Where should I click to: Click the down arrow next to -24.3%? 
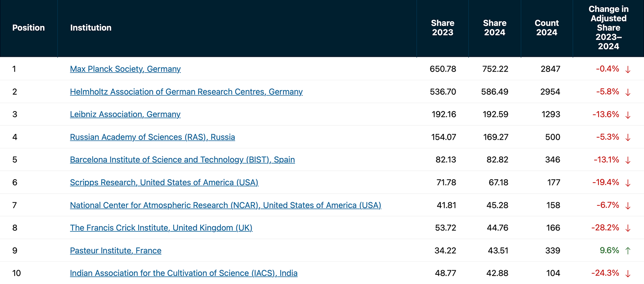628,273
